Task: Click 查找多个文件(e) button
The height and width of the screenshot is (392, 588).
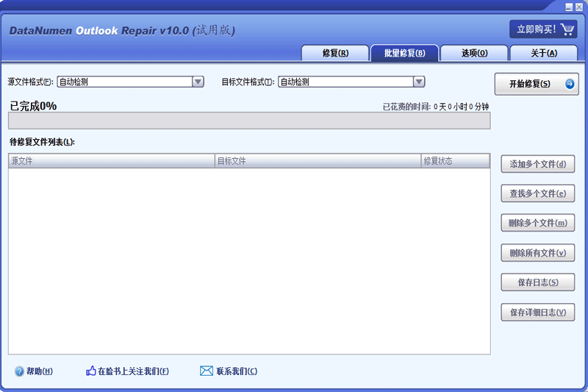Action: (538, 193)
